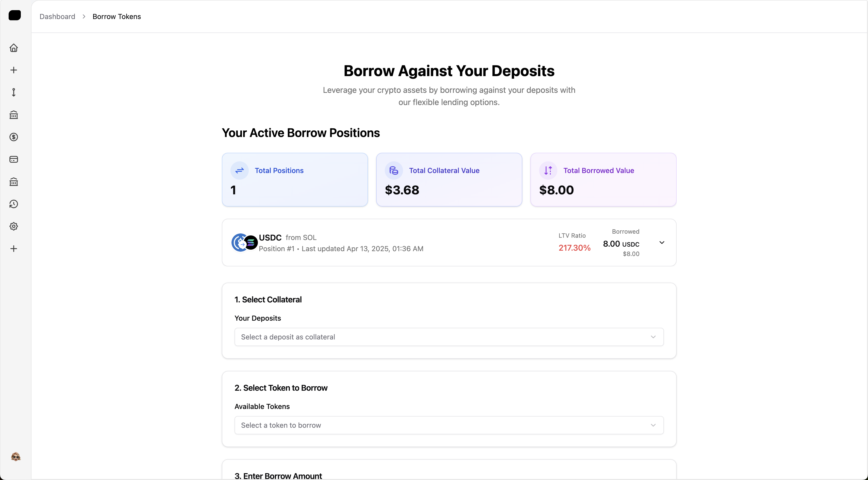Open the settings gear sidebar icon
The height and width of the screenshot is (480, 868).
pyautogui.click(x=14, y=226)
